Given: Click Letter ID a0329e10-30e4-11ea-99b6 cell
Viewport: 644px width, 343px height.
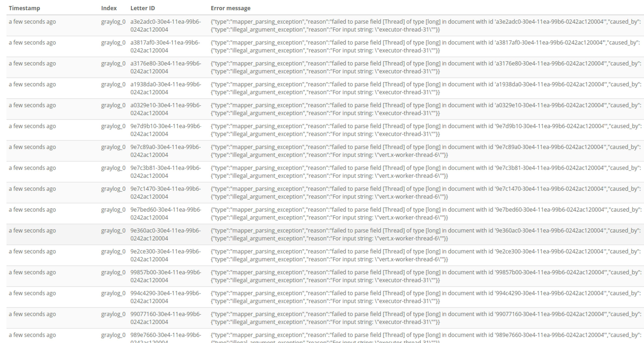Looking at the screenshot, I should tap(165, 109).
